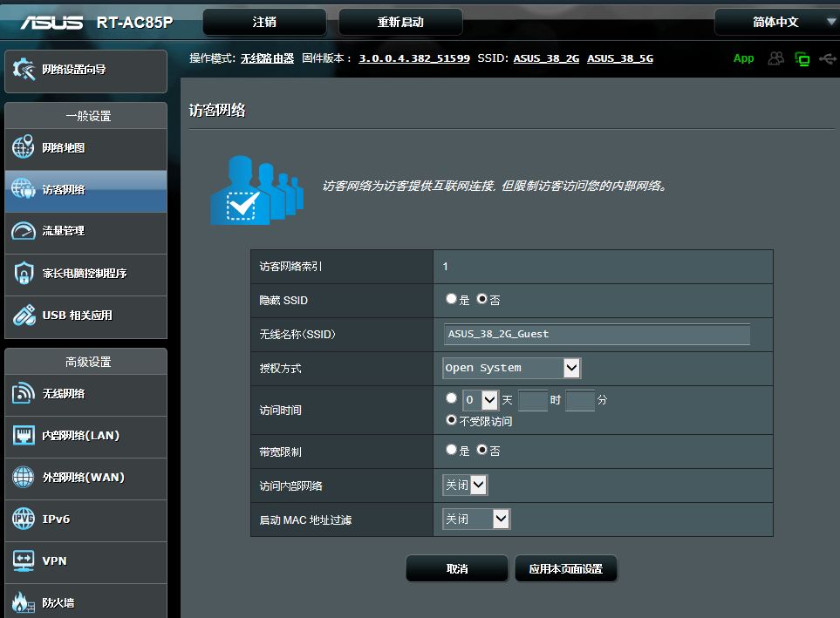Open 家长电脑控制程序 menu item

click(x=85, y=275)
